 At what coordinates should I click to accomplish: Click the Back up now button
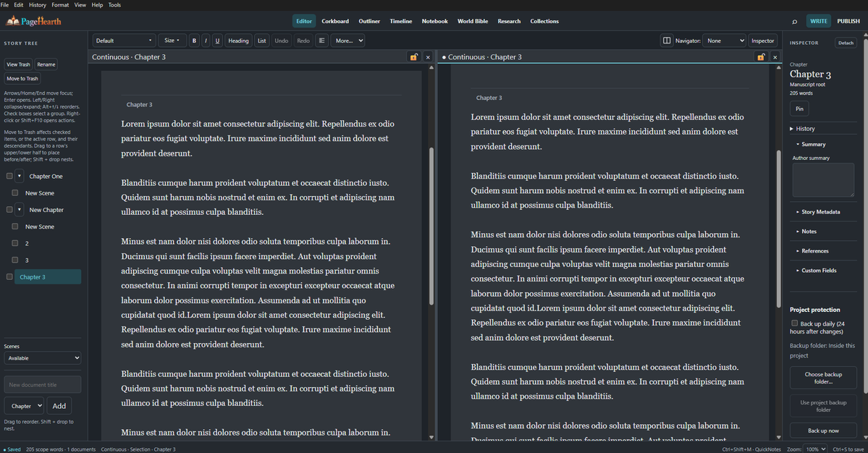coord(823,431)
